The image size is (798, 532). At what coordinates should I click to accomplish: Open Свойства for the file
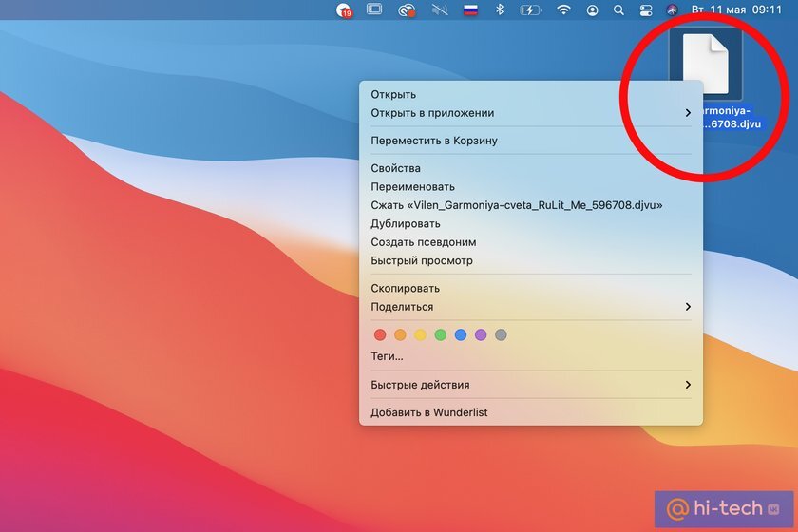tap(531, 168)
